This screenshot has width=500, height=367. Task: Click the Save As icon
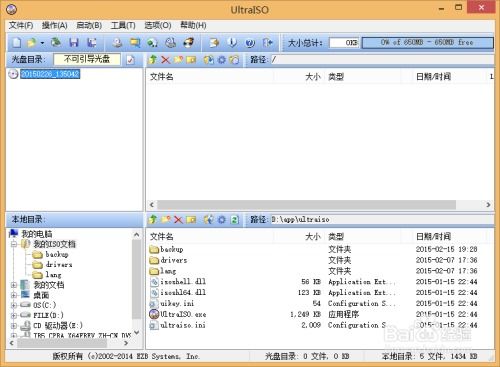click(92, 43)
